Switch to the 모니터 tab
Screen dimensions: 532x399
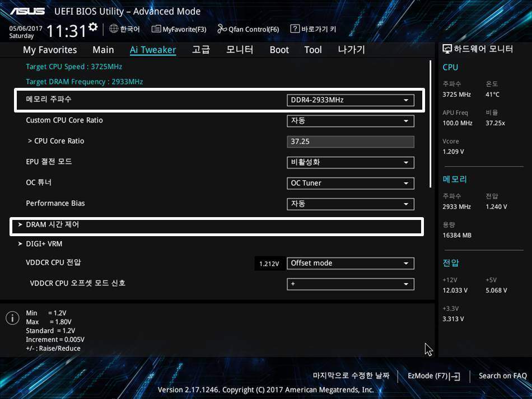coord(240,50)
